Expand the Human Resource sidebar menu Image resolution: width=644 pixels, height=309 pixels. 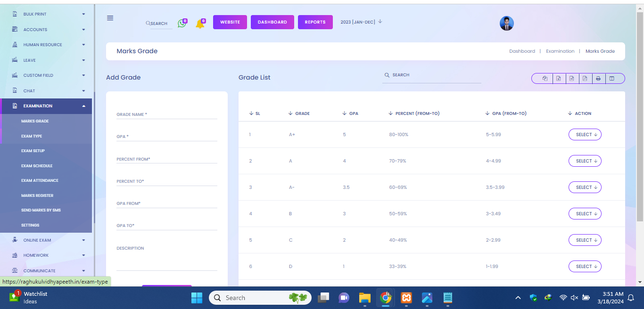click(x=47, y=45)
